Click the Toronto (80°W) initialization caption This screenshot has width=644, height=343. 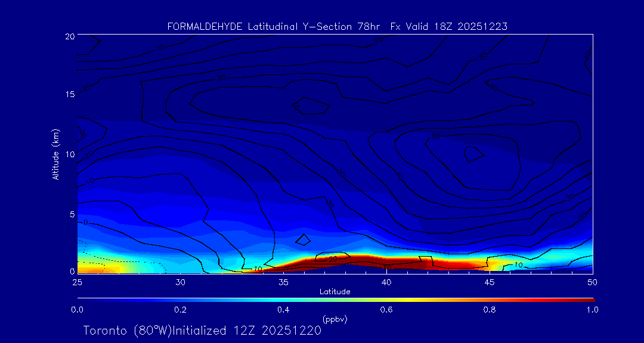202,330
